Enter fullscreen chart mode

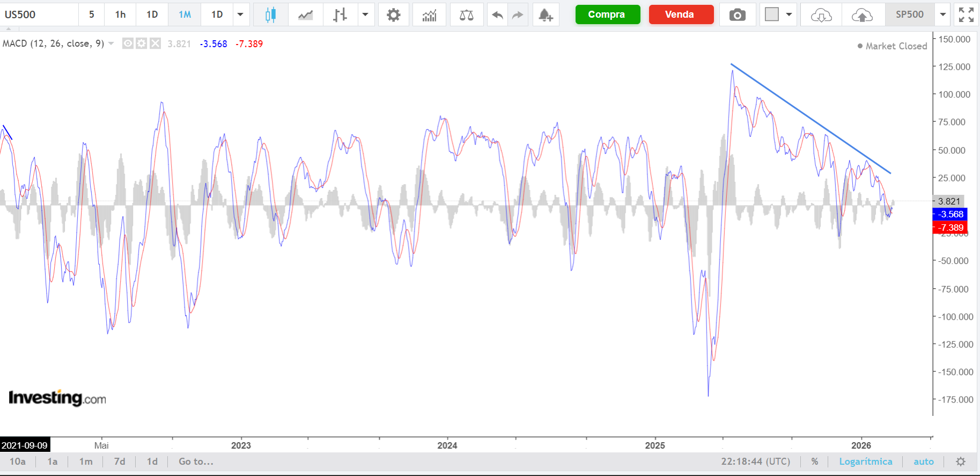pos(966,14)
